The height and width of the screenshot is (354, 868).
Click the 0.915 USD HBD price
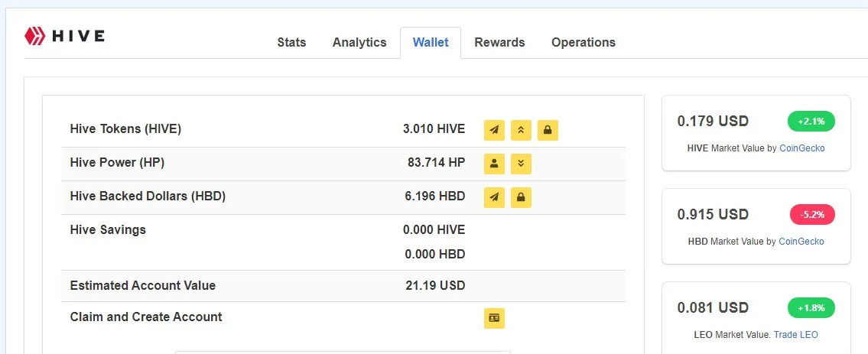tap(713, 214)
